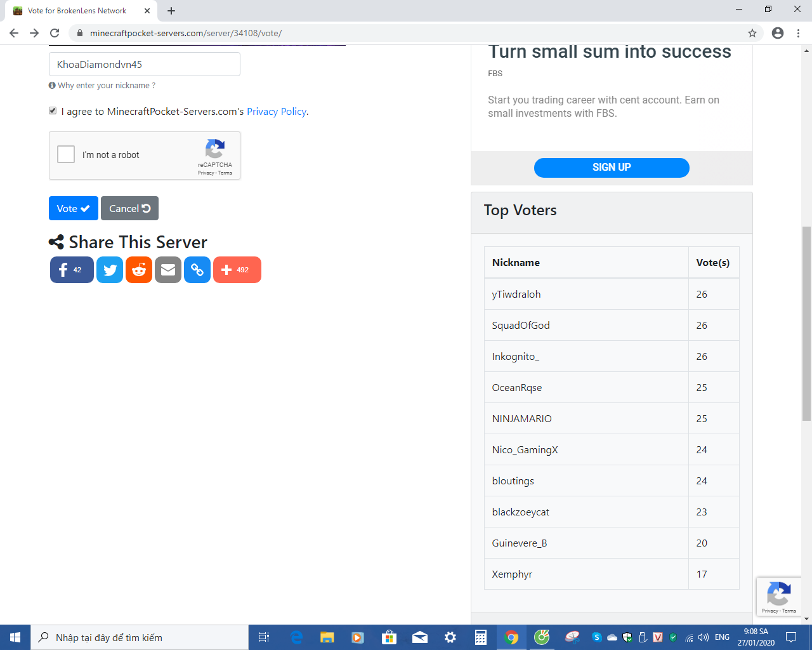Open the Privacy Policy link
The image size is (812, 650).
(x=277, y=111)
